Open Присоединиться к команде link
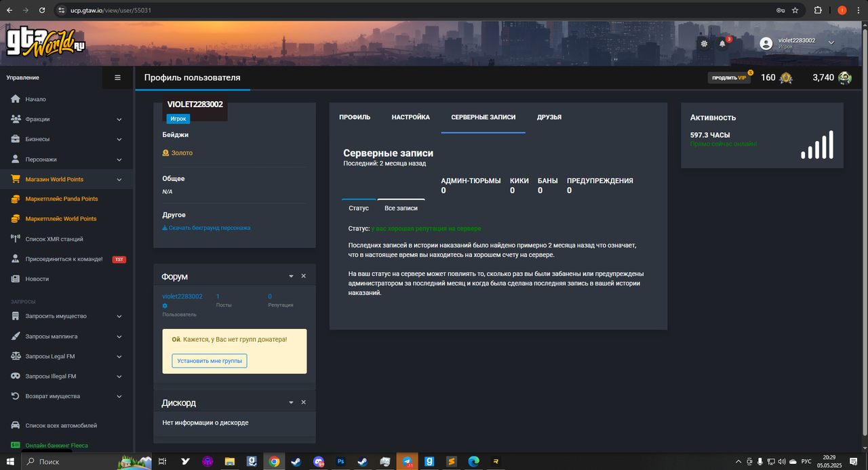 tap(64, 259)
